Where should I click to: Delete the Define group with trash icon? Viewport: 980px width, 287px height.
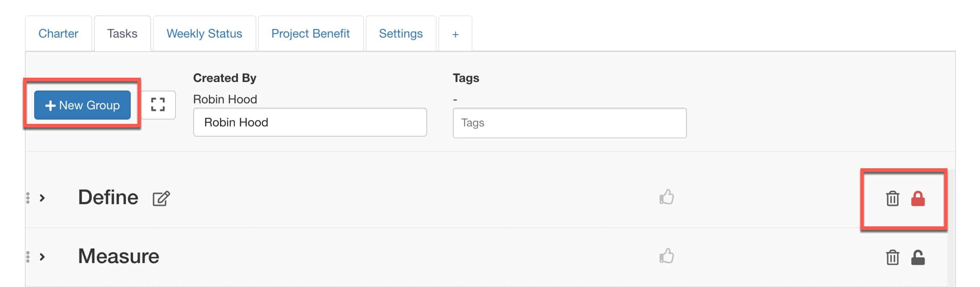point(892,199)
